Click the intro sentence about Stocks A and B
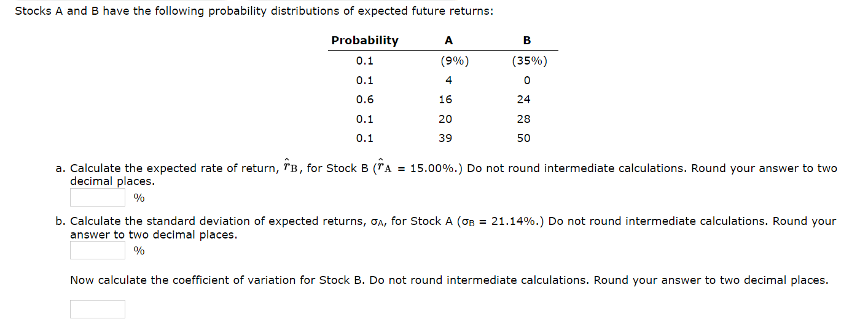Image resolution: width=868 pixels, height=327 pixels. [254, 12]
